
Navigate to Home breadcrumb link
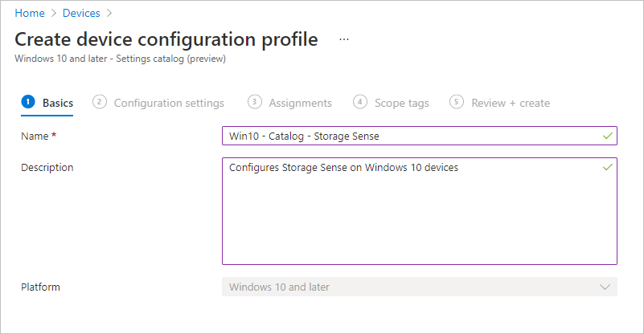pyautogui.click(x=29, y=13)
